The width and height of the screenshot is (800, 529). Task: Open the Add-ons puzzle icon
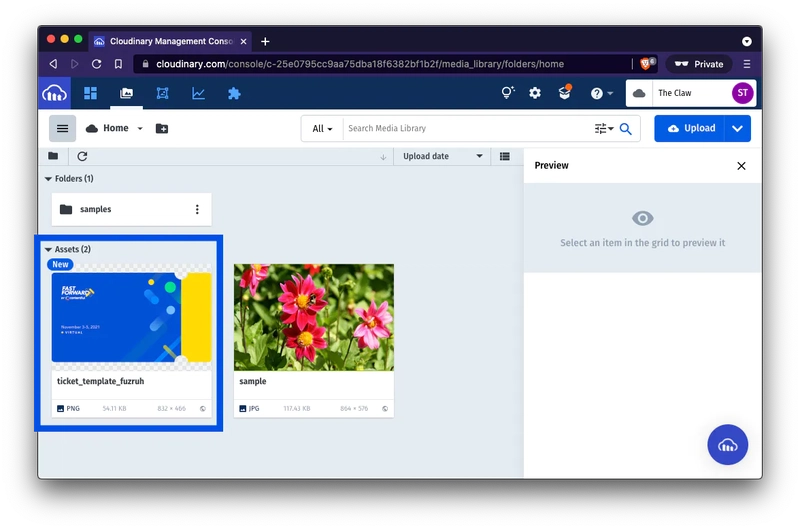[234, 93]
